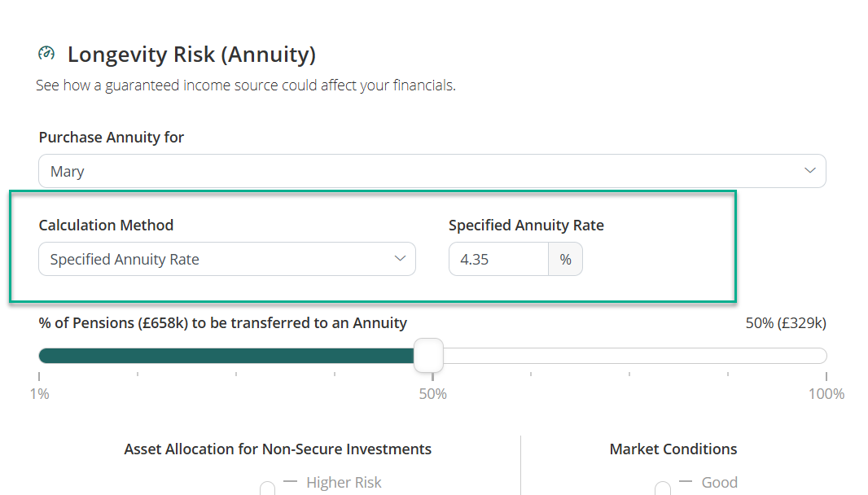Click the Asset Allocation for Non-Secure Investments heading
The width and height of the screenshot is (868, 495).
278,449
